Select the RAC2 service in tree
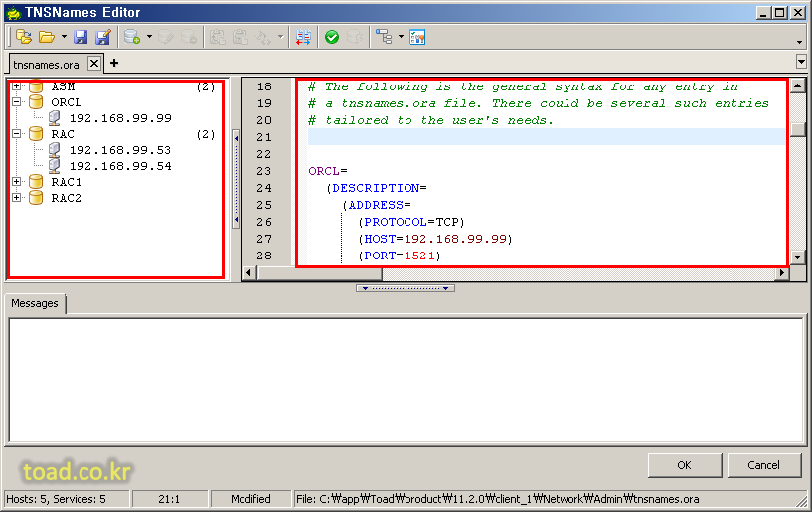This screenshot has height=512, width=812. 67,198
